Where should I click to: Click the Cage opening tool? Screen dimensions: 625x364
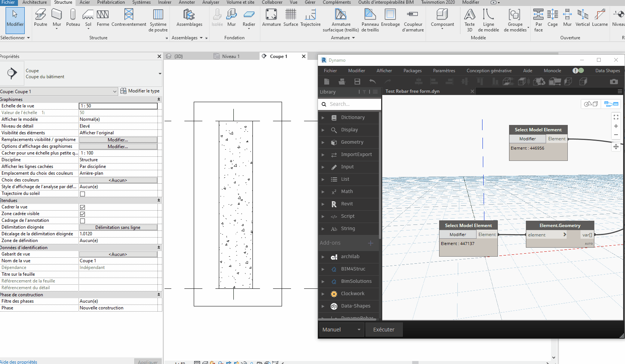(x=552, y=18)
